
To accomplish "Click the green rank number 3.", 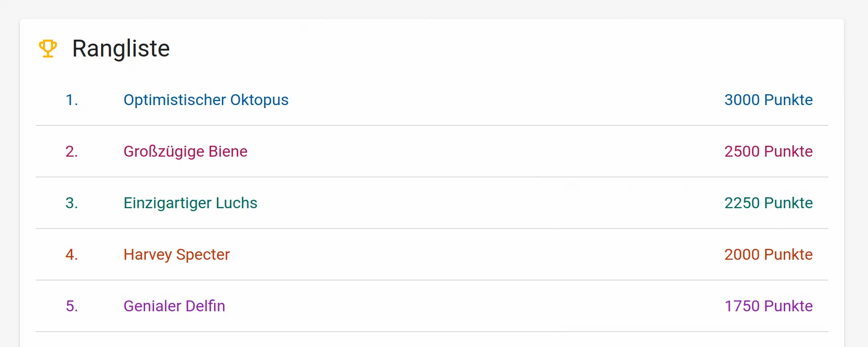I will 72,203.
